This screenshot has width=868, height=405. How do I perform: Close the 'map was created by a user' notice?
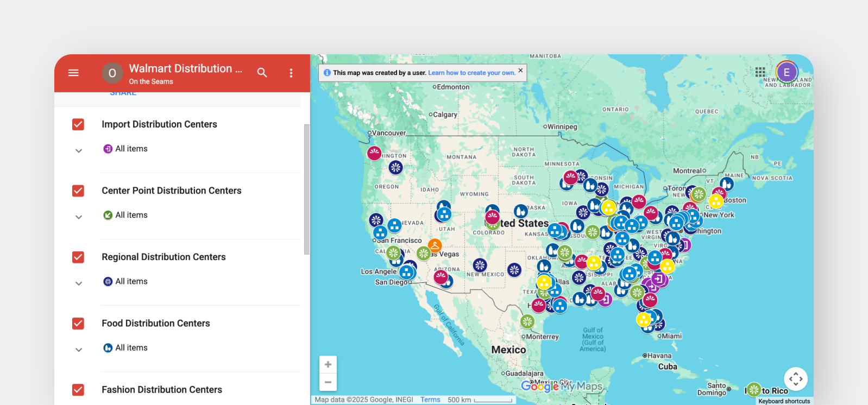point(520,70)
